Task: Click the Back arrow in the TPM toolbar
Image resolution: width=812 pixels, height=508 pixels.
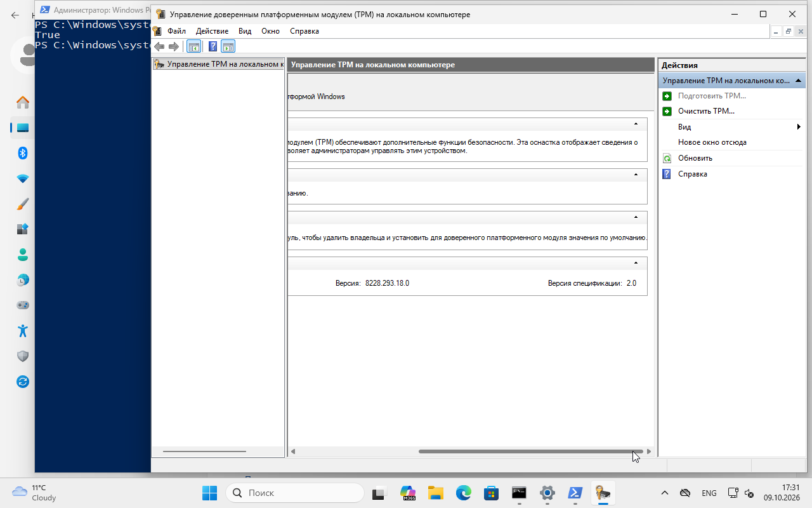Action: pyautogui.click(x=159, y=46)
